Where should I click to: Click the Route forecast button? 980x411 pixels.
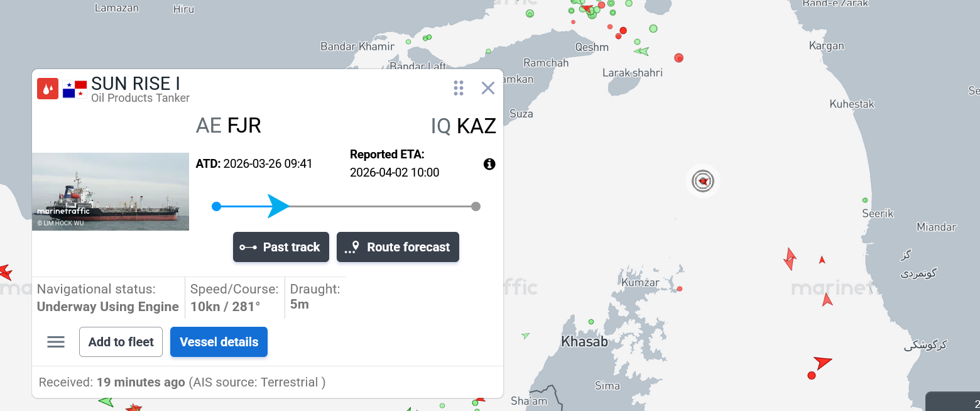[398, 247]
